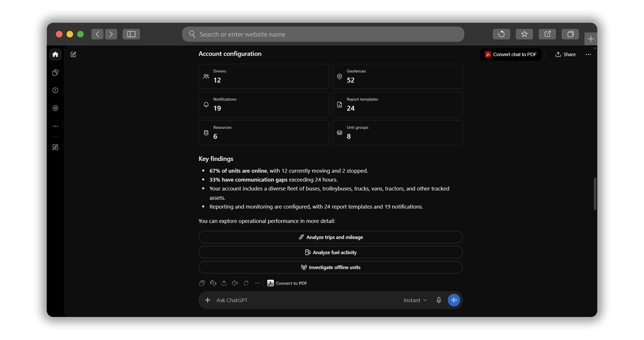Click Convert chat to PDF button
The width and height of the screenshot is (644, 340).
coord(511,54)
